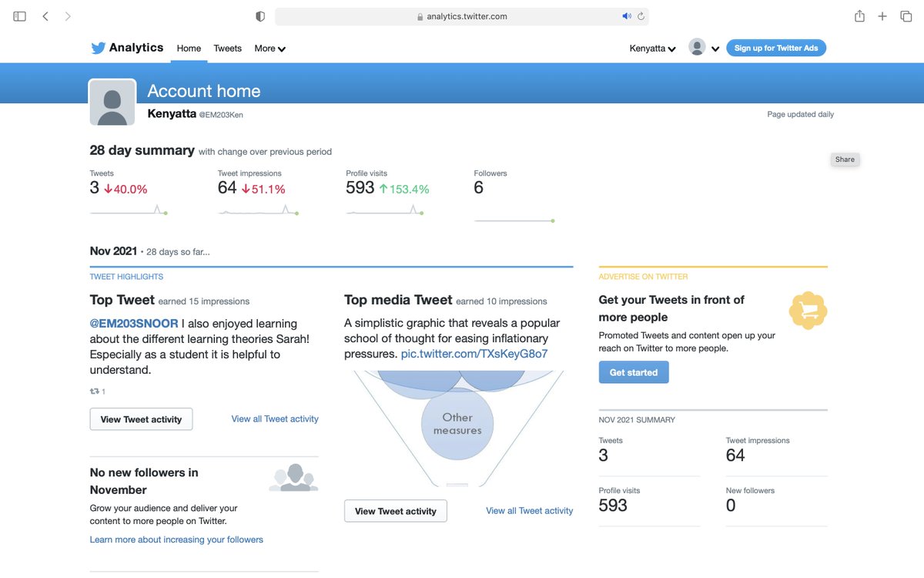Expand the profile avatar dropdown chevron
Image resolution: width=924 pixels, height=578 pixels.
pyautogui.click(x=715, y=49)
